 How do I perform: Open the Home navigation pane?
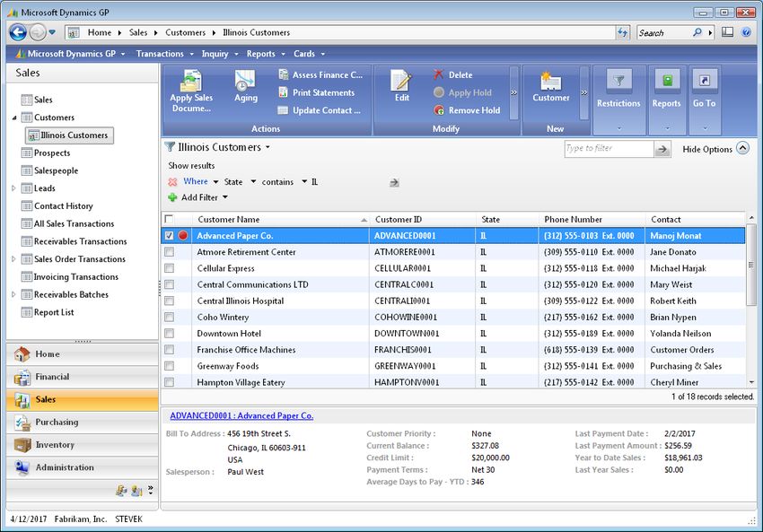(x=83, y=354)
